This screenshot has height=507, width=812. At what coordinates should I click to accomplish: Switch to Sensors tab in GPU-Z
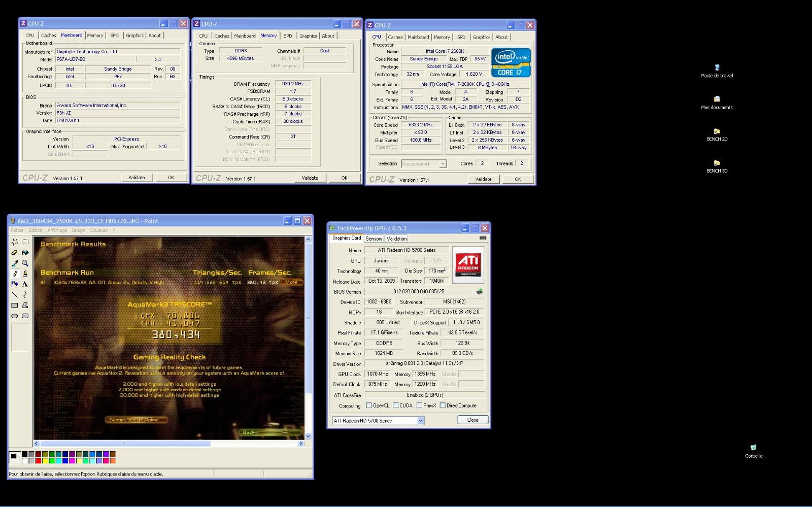(374, 239)
